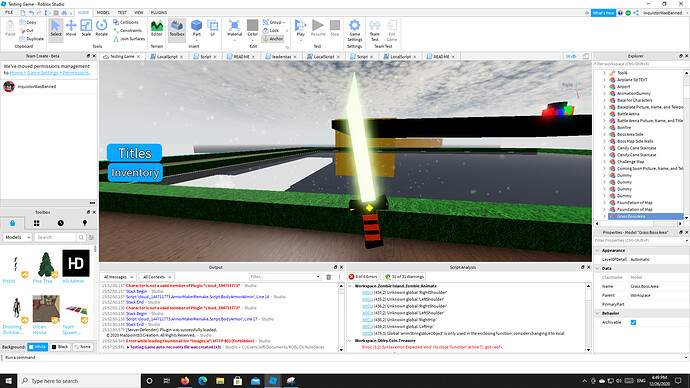Toggle Constraints option in Tools group
The width and height of the screenshot is (690, 388).
pyautogui.click(x=128, y=30)
